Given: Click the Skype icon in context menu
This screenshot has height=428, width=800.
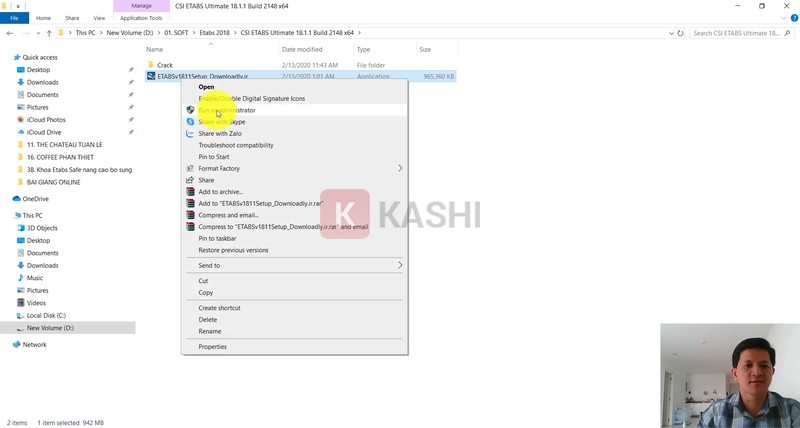Looking at the screenshot, I should pyautogui.click(x=190, y=122).
